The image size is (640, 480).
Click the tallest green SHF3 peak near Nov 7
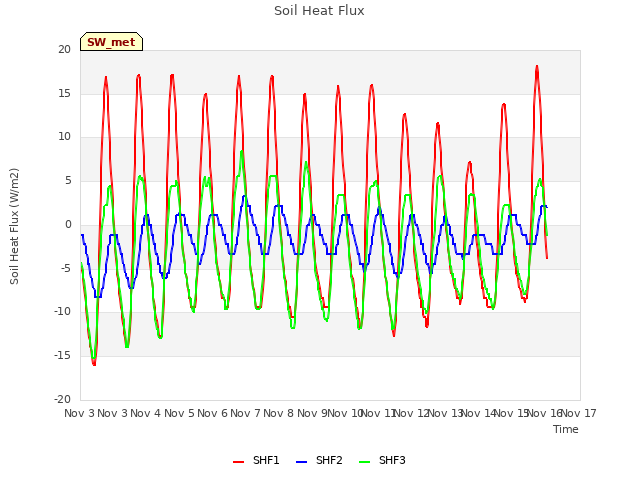(242, 151)
